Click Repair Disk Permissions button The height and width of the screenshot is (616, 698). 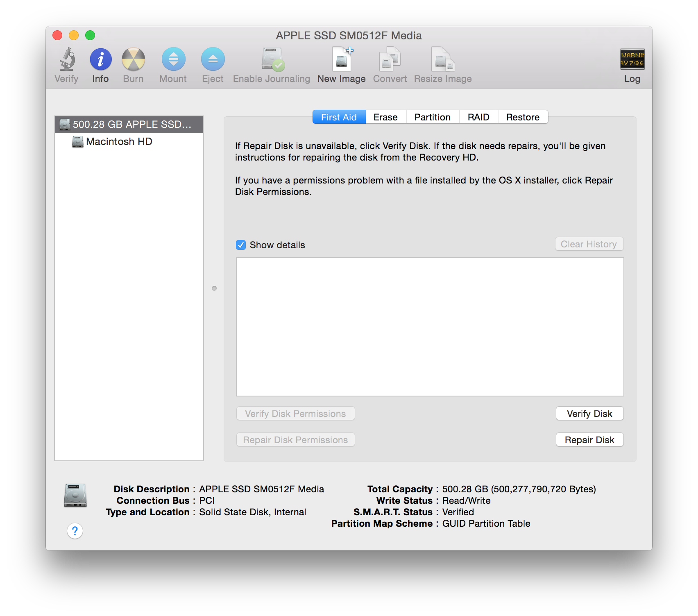coord(296,440)
